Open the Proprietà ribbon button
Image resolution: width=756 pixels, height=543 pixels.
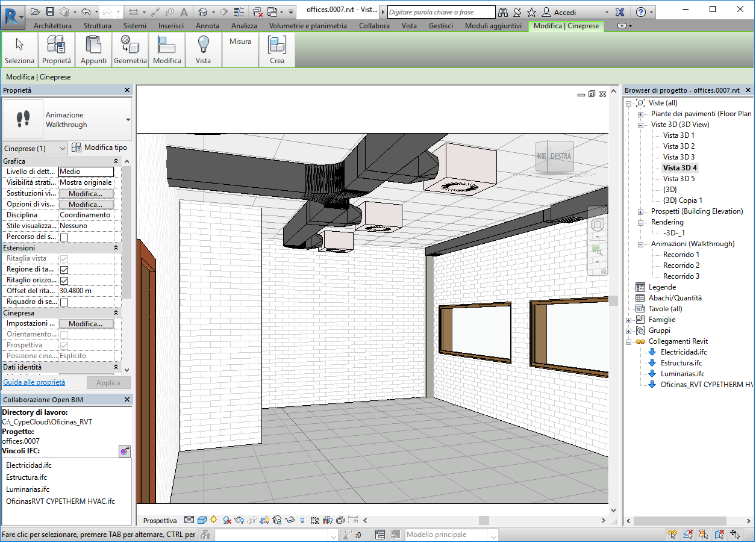point(57,49)
